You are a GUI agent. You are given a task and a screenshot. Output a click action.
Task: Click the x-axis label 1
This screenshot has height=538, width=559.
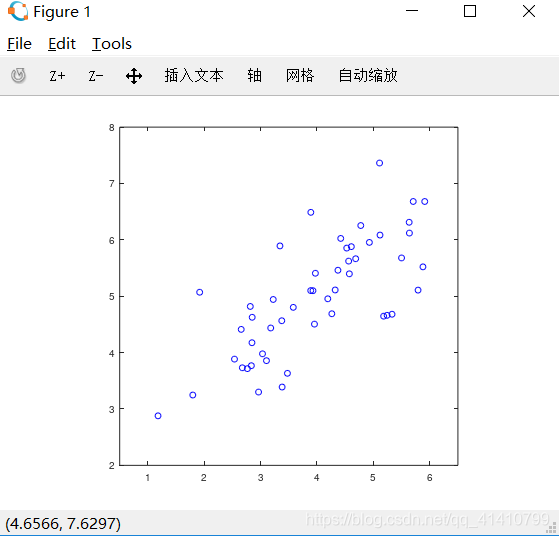(x=148, y=478)
